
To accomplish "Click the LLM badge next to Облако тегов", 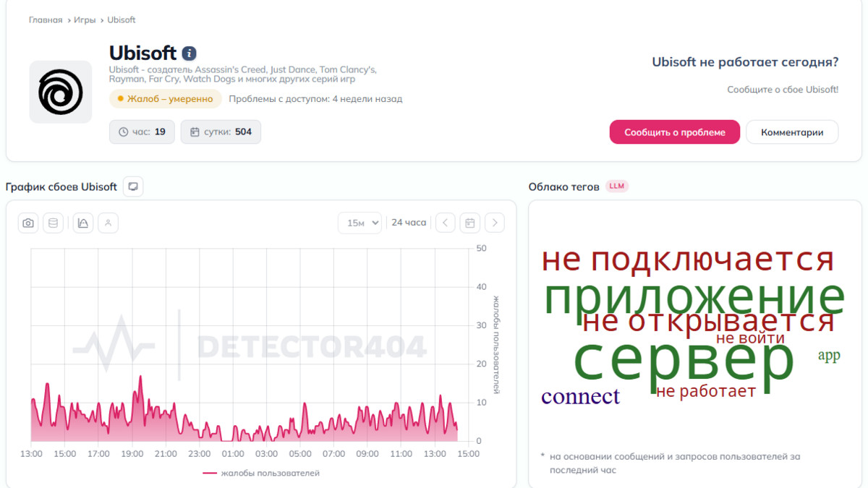I will coord(617,187).
